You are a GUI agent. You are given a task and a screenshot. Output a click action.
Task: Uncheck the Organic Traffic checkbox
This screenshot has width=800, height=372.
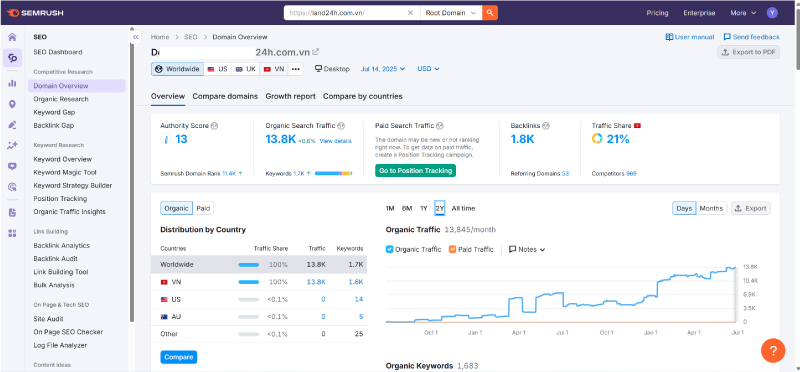[390, 250]
